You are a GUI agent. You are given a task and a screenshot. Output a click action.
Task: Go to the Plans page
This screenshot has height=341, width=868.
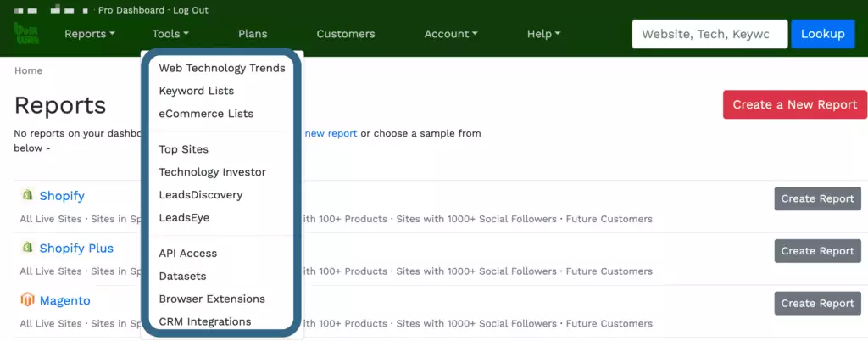tap(253, 34)
